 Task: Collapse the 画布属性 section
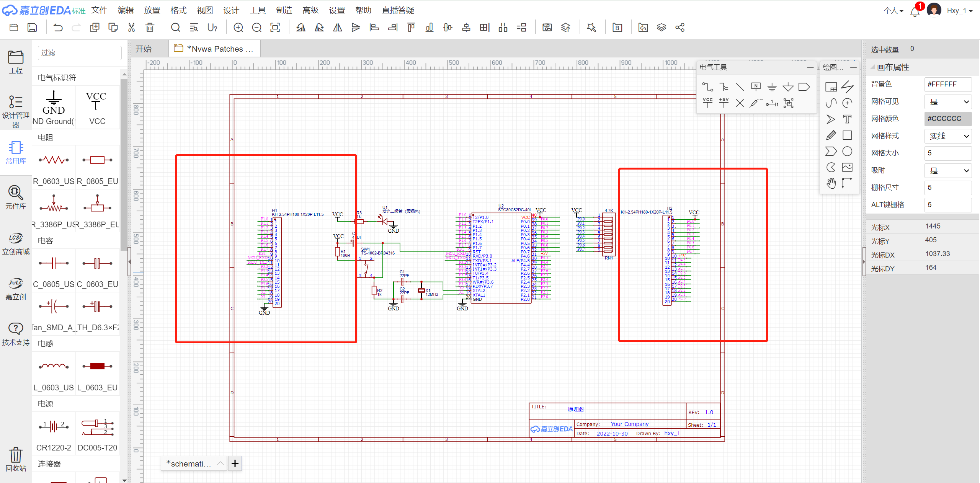[x=873, y=67]
